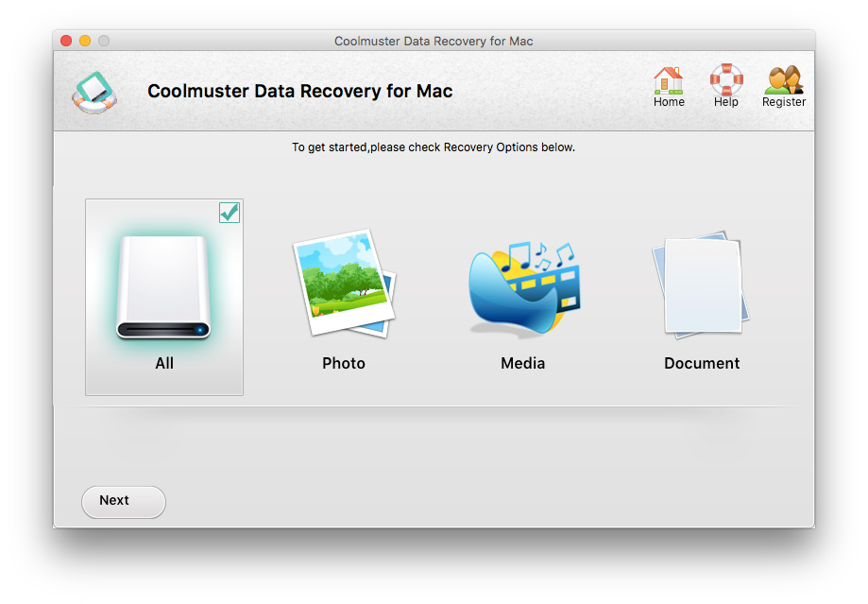Click the window title bar text
The width and height of the screenshot is (868, 604).
point(434,41)
